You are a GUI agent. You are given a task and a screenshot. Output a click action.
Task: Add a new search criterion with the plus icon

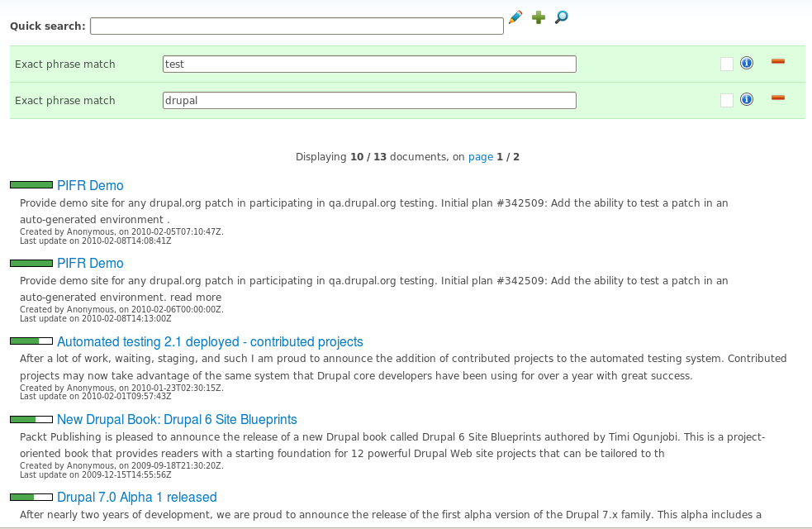pos(538,17)
